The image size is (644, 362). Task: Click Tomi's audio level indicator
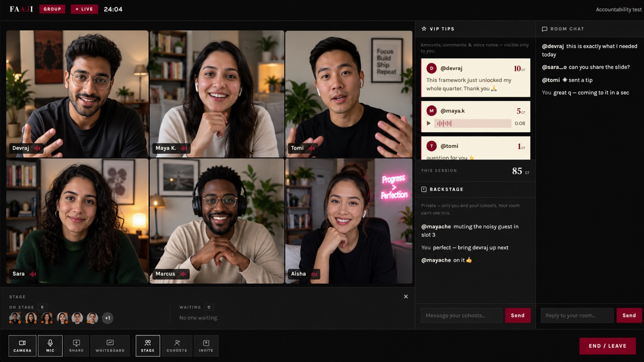point(311,148)
